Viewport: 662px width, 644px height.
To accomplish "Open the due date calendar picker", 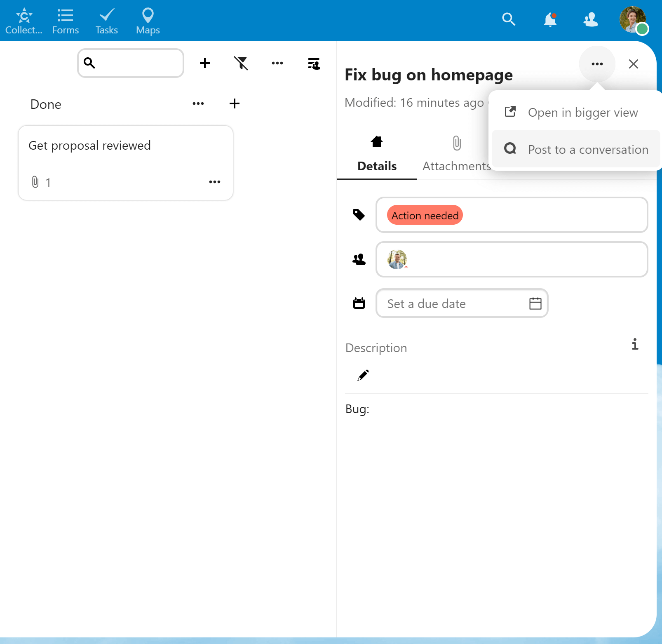I will 535,303.
